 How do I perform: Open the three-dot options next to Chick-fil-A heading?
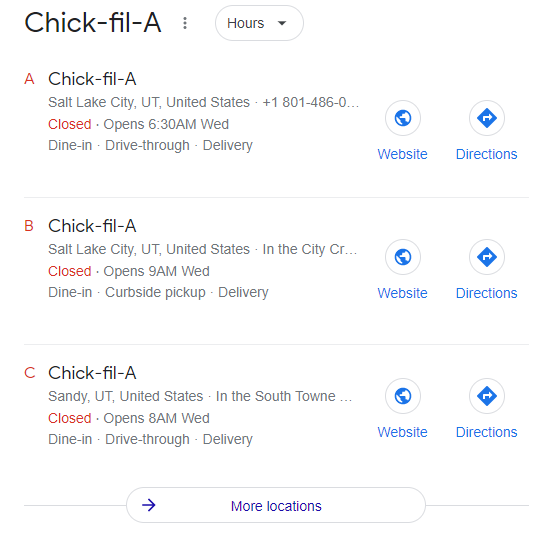tap(185, 23)
